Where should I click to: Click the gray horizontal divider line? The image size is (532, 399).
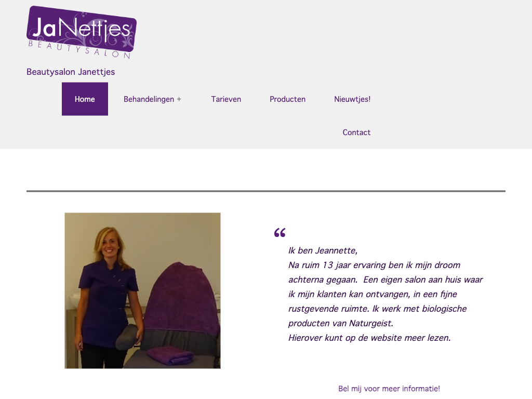click(x=266, y=191)
